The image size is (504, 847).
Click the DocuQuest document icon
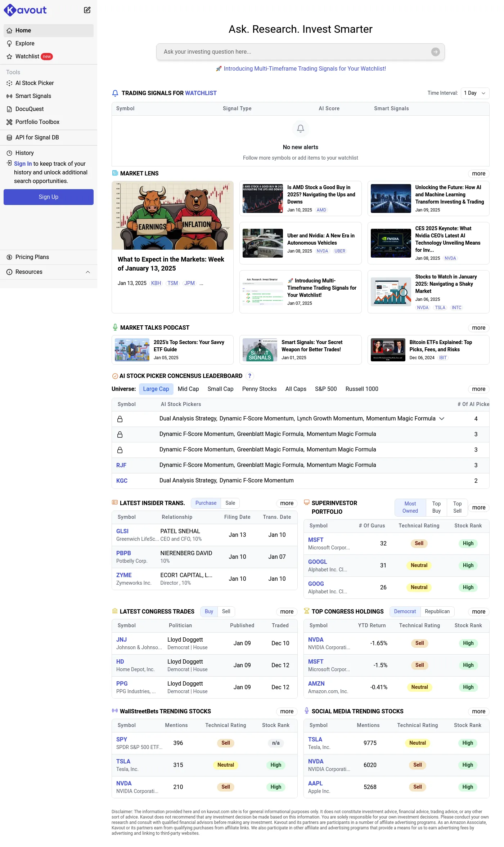pyautogui.click(x=9, y=109)
